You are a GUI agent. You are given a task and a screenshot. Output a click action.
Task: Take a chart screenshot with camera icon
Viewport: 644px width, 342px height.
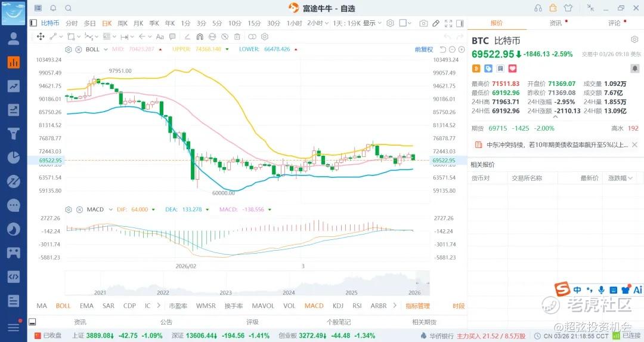pyautogui.click(x=423, y=23)
